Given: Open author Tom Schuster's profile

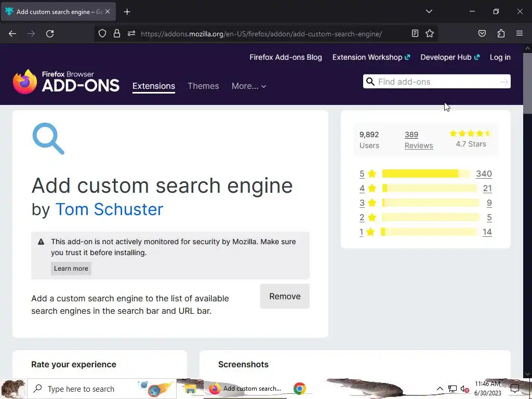Looking at the screenshot, I should [x=109, y=209].
